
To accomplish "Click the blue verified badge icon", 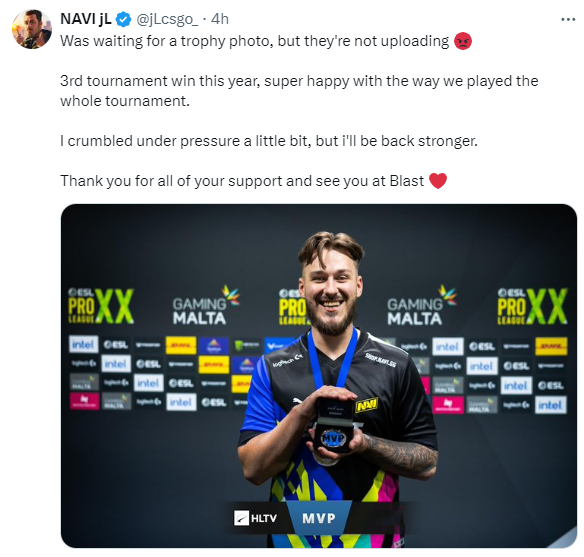I will [124, 19].
